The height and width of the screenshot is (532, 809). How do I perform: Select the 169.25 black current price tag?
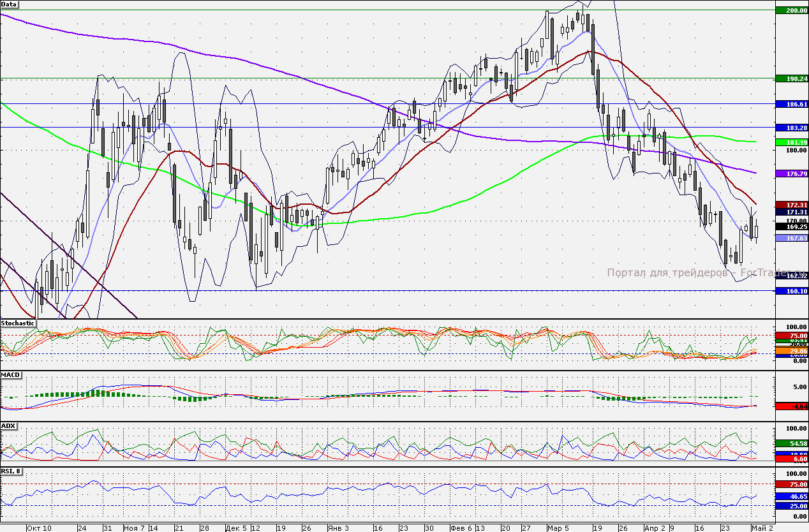(x=791, y=226)
